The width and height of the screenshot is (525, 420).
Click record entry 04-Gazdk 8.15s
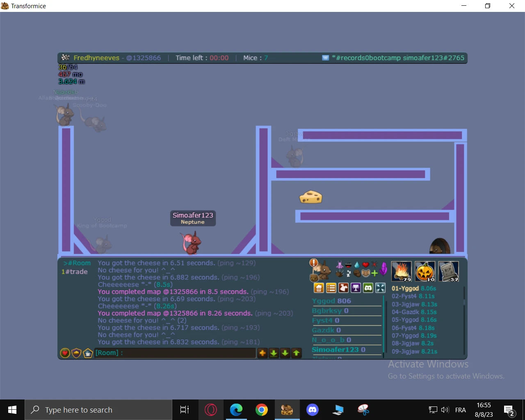click(414, 312)
